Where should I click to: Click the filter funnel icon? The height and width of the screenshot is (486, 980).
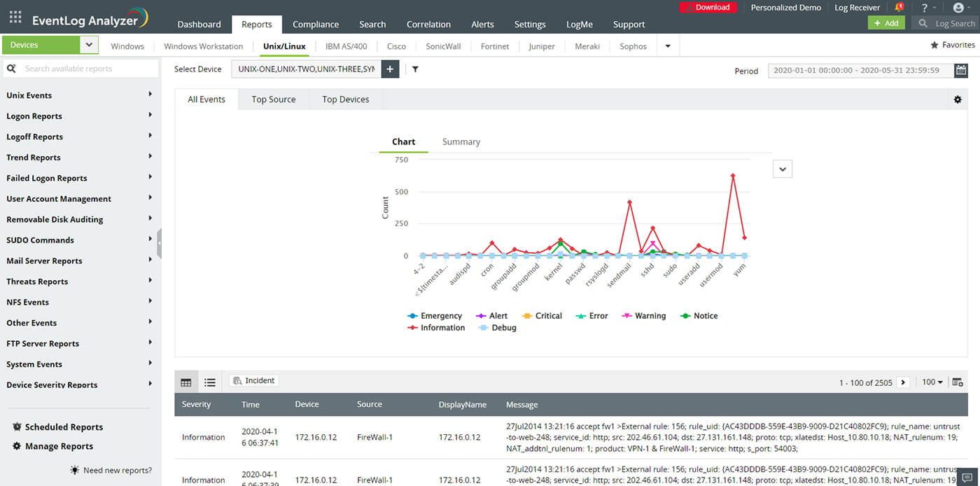(415, 69)
